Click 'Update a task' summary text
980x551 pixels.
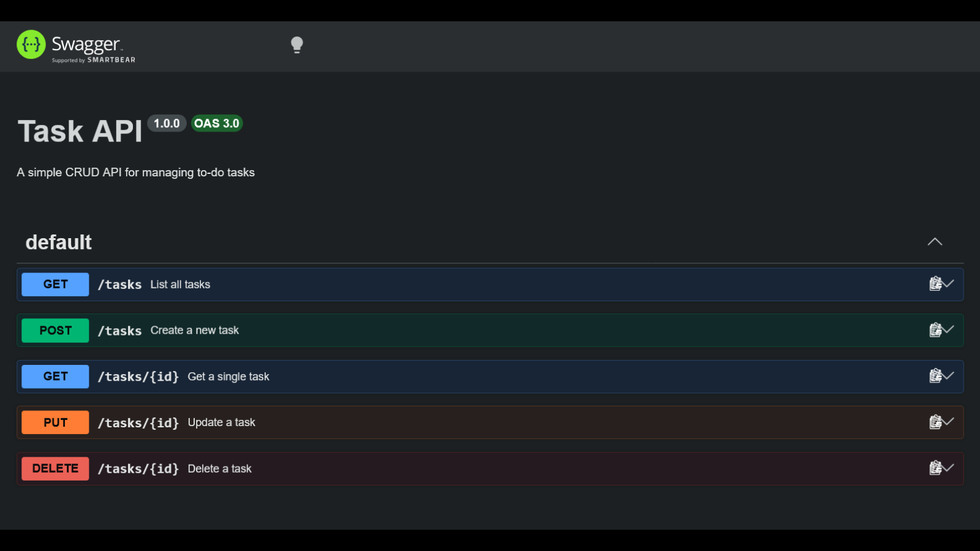click(221, 422)
